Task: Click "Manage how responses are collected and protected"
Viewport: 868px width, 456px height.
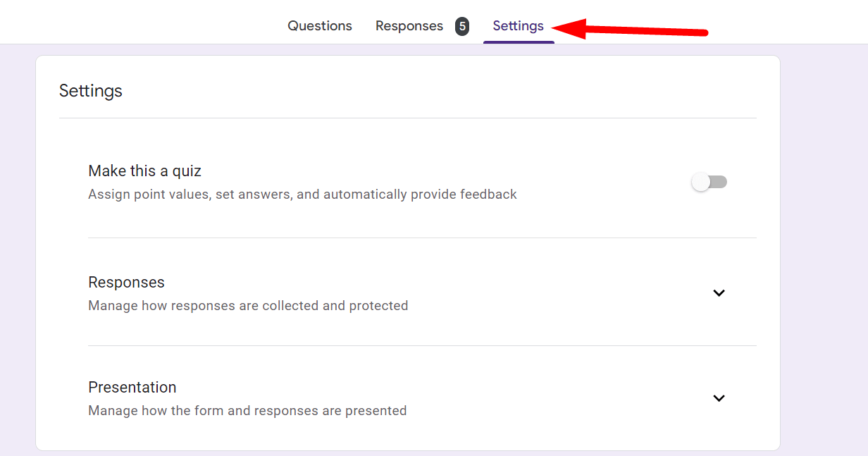Action: [x=248, y=305]
